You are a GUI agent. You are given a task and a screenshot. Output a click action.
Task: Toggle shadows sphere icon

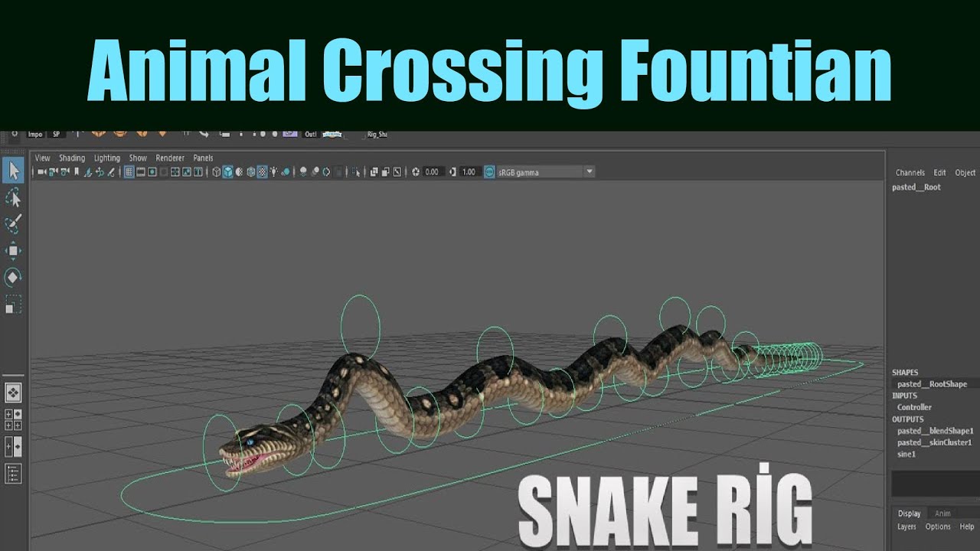click(x=286, y=172)
